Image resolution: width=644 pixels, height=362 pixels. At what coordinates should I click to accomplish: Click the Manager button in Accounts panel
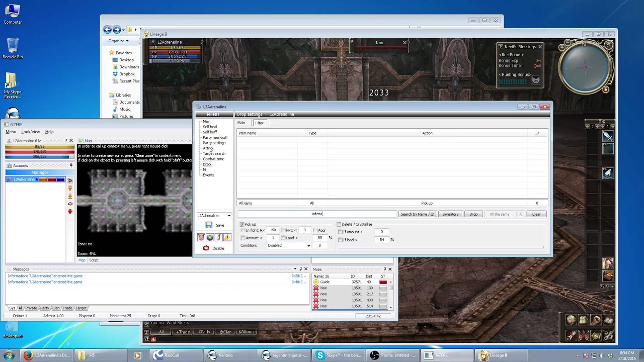pos(40,172)
